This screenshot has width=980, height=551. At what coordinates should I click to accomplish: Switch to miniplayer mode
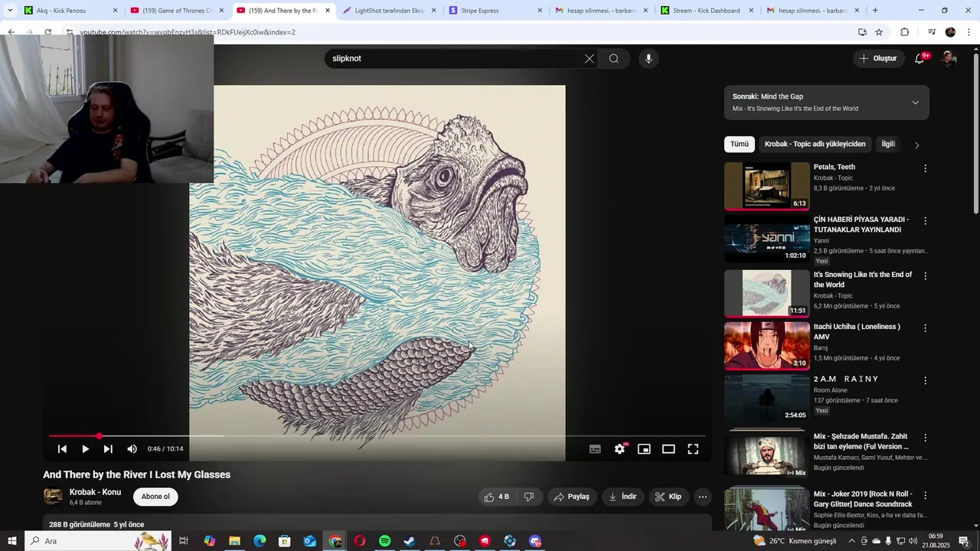click(x=644, y=449)
